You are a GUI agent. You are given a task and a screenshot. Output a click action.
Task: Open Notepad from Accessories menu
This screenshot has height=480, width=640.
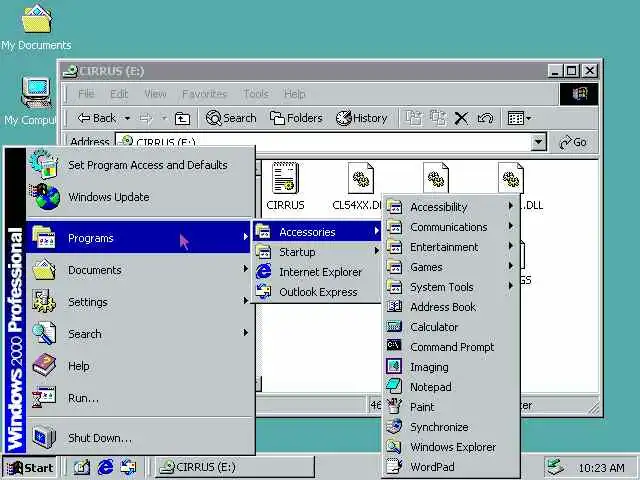pyautogui.click(x=451, y=387)
